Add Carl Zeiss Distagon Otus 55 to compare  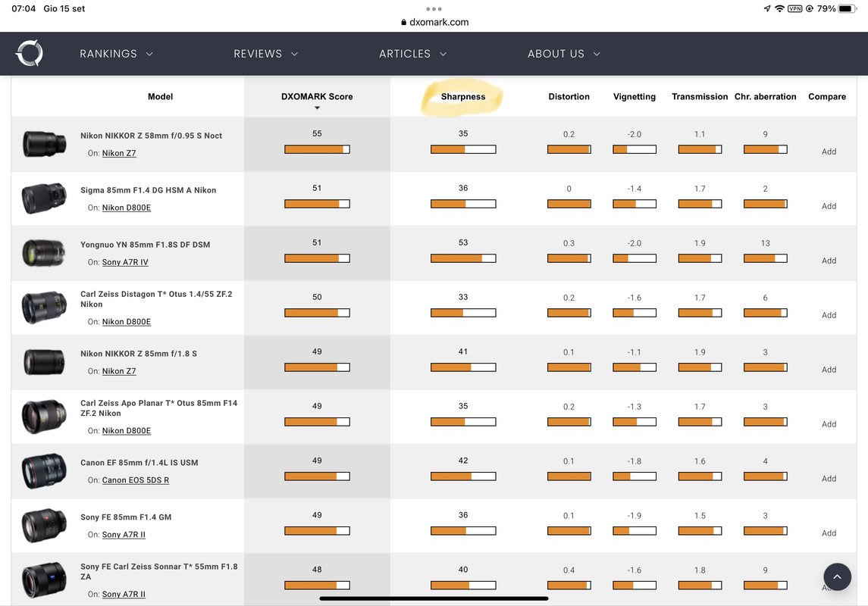[x=829, y=315]
